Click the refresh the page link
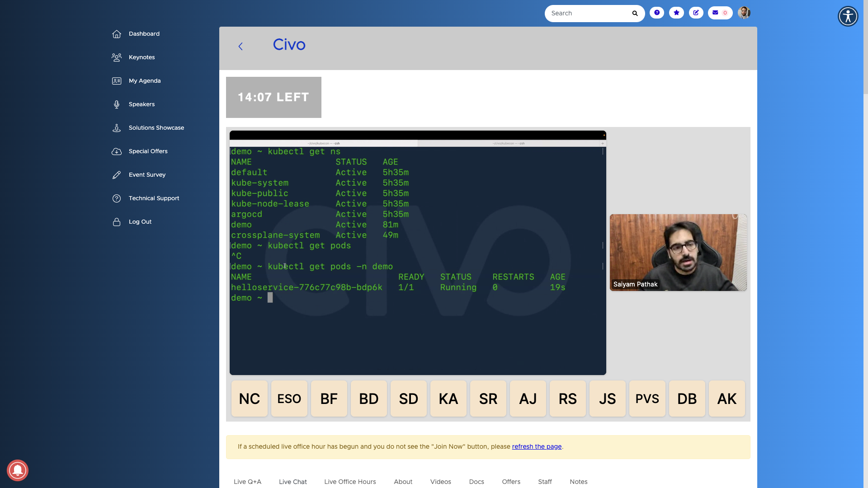The width and height of the screenshot is (868, 488). (537, 446)
